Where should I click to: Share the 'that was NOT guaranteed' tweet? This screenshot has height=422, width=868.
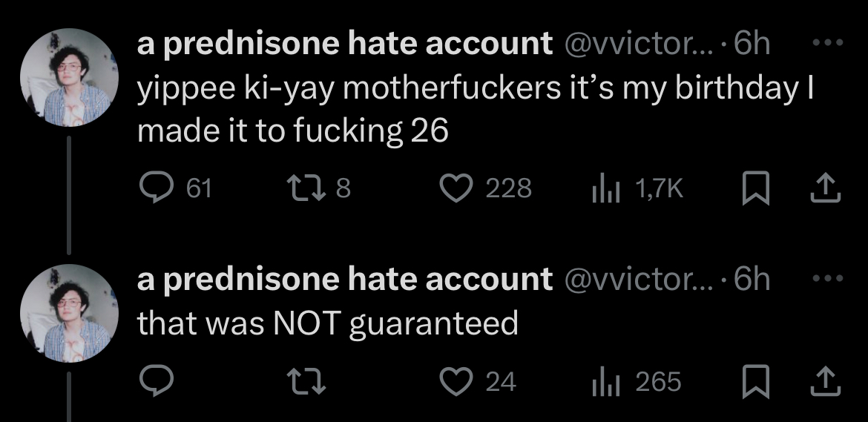tap(826, 382)
